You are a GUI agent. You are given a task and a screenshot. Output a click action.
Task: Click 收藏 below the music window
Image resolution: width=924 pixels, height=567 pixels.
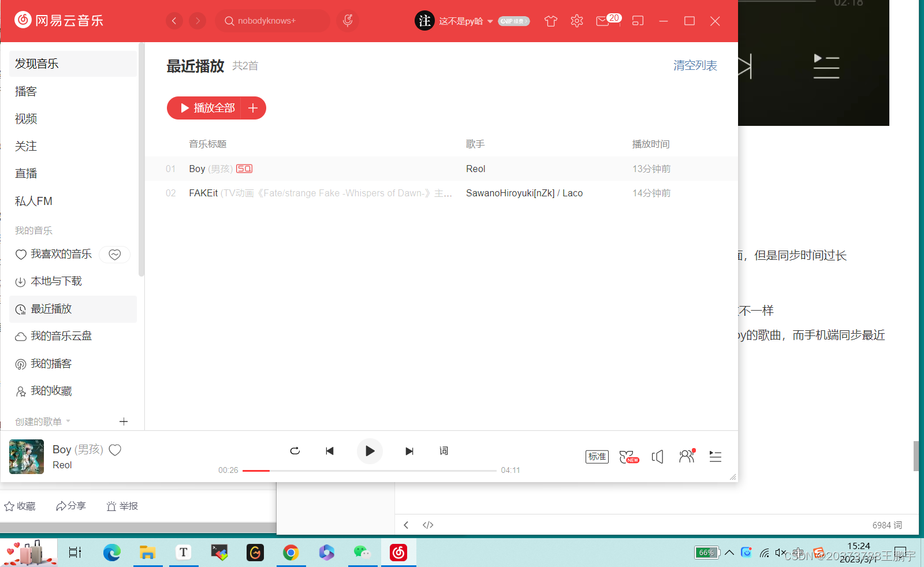point(20,506)
